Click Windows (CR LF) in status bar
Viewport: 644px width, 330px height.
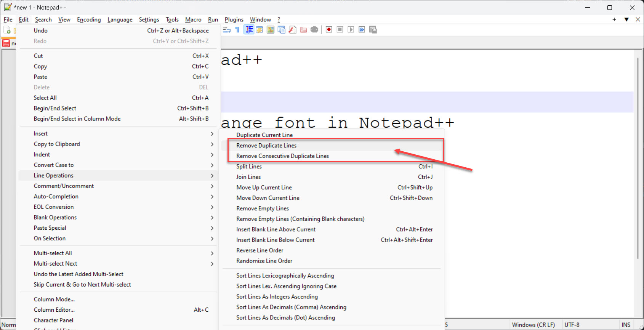[x=533, y=325]
